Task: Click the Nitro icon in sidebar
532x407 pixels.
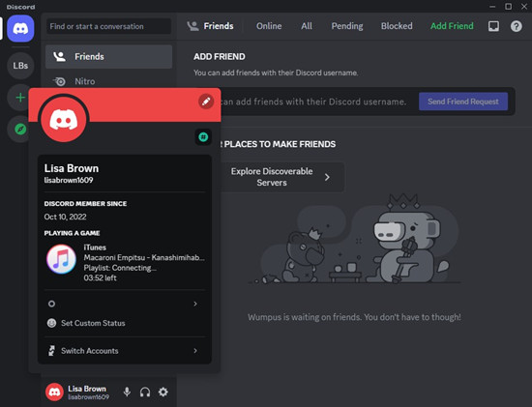Action: (60, 81)
